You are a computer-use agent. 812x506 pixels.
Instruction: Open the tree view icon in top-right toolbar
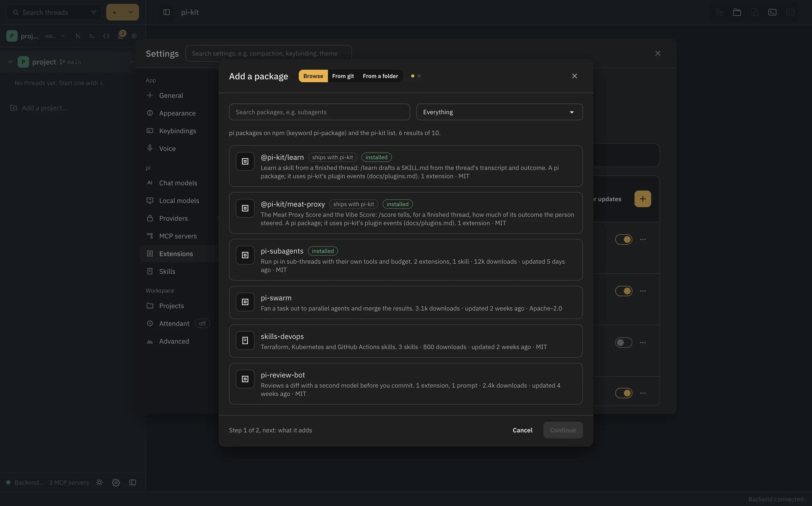(719, 12)
